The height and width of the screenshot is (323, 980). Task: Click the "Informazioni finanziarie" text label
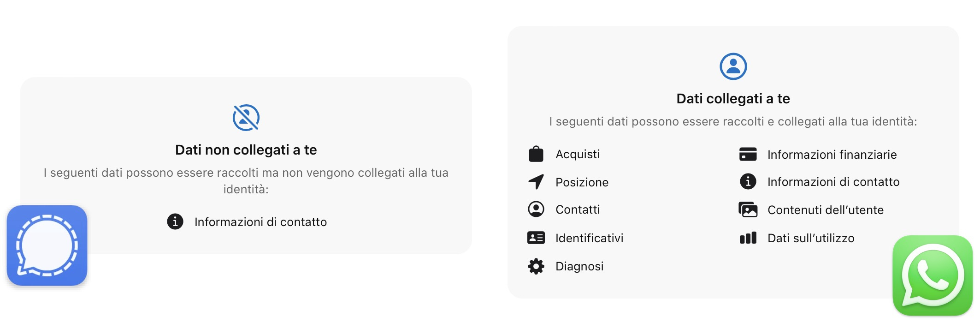[832, 155]
